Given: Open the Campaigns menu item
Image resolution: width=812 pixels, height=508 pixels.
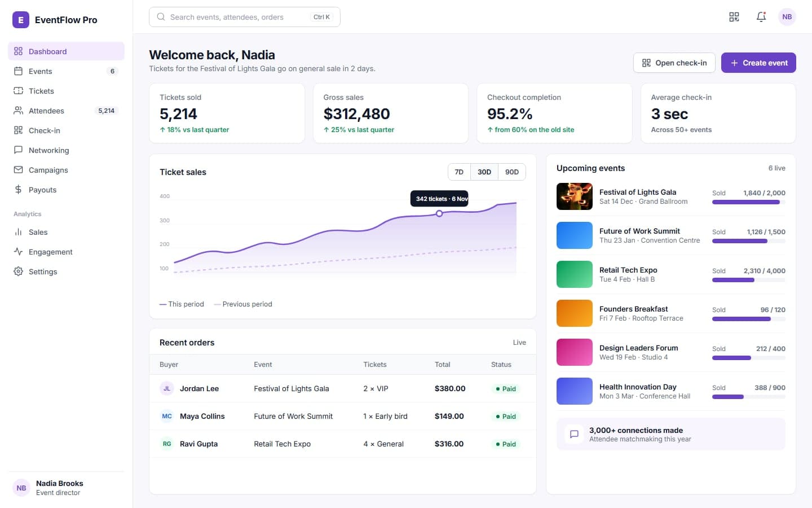Looking at the screenshot, I should tap(66, 170).
